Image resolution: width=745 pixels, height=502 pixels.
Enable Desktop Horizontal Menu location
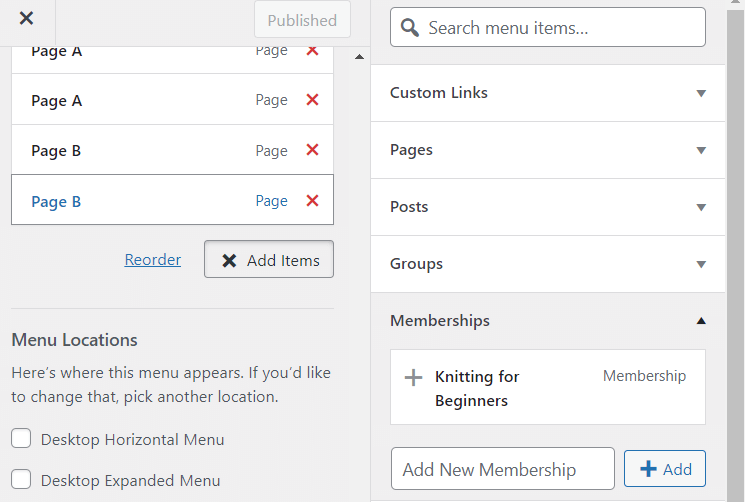pyautogui.click(x=21, y=438)
